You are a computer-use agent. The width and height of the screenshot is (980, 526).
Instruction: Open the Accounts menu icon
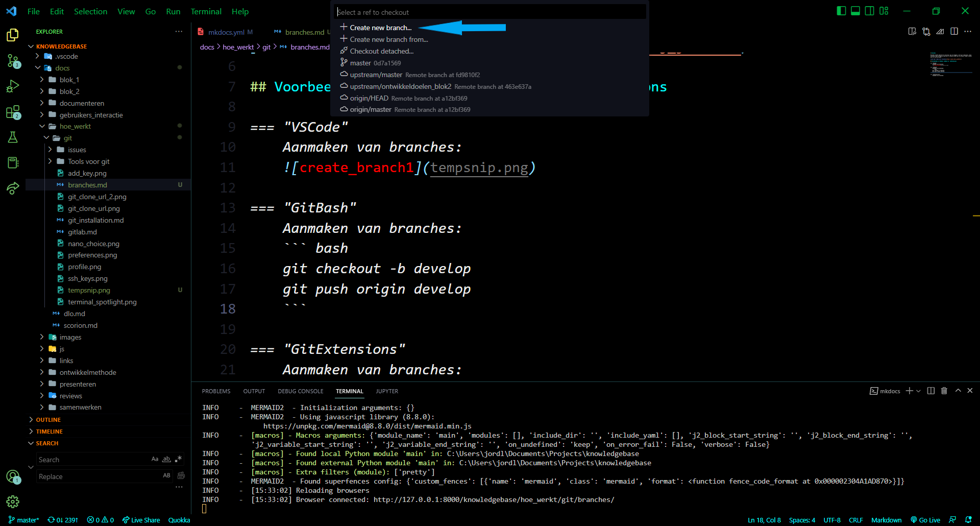pos(13,477)
